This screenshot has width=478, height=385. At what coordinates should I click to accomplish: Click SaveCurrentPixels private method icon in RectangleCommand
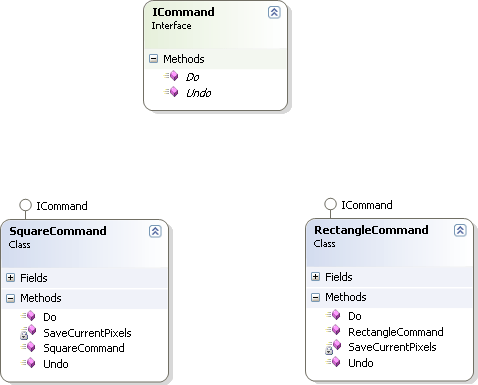pos(333,347)
